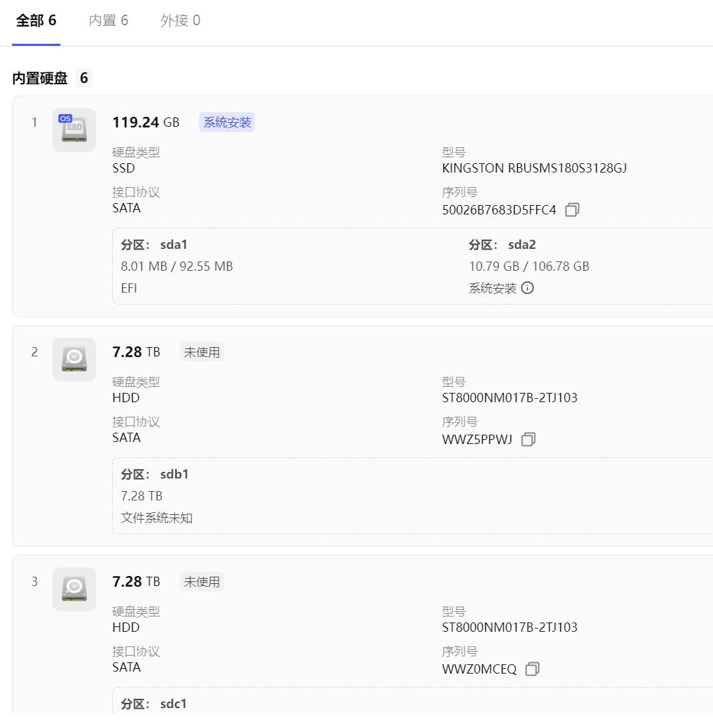The image size is (713, 728).
Task: Switch to the 外接 0 tab
Action: (x=180, y=21)
